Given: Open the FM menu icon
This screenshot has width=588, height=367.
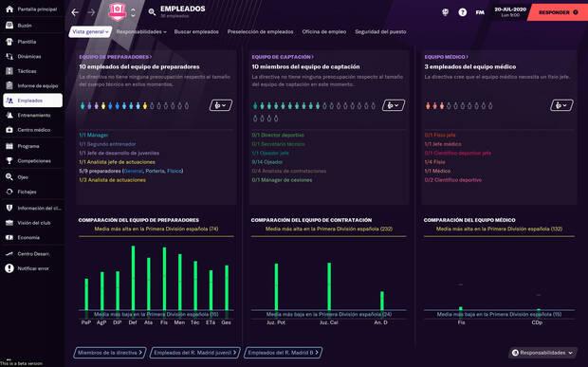Looking at the screenshot, I should (480, 12).
